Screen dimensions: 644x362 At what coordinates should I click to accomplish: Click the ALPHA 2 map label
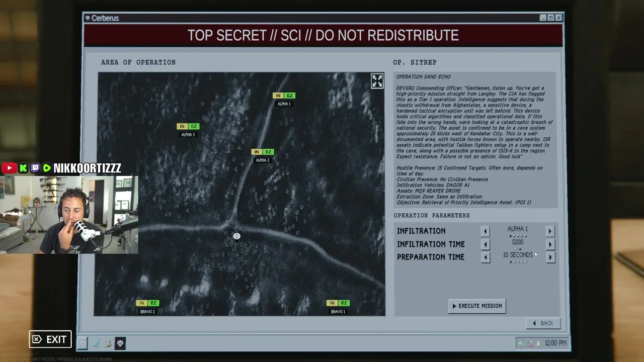coord(262,160)
